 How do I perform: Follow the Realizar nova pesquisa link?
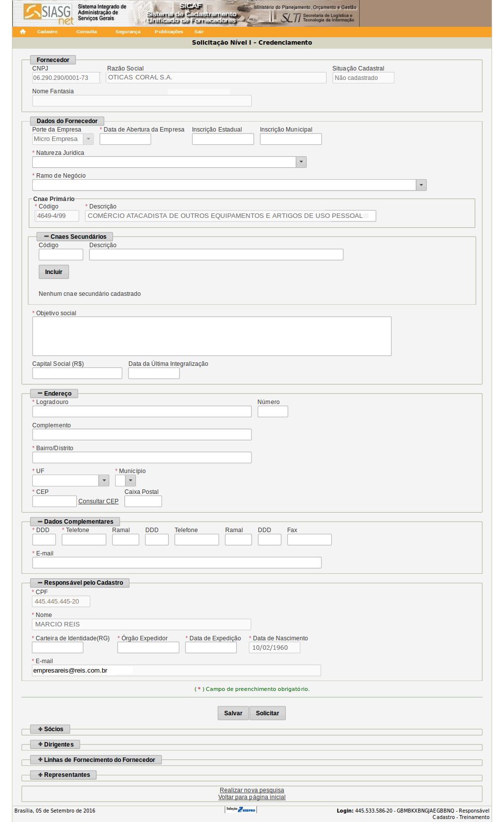tap(252, 790)
